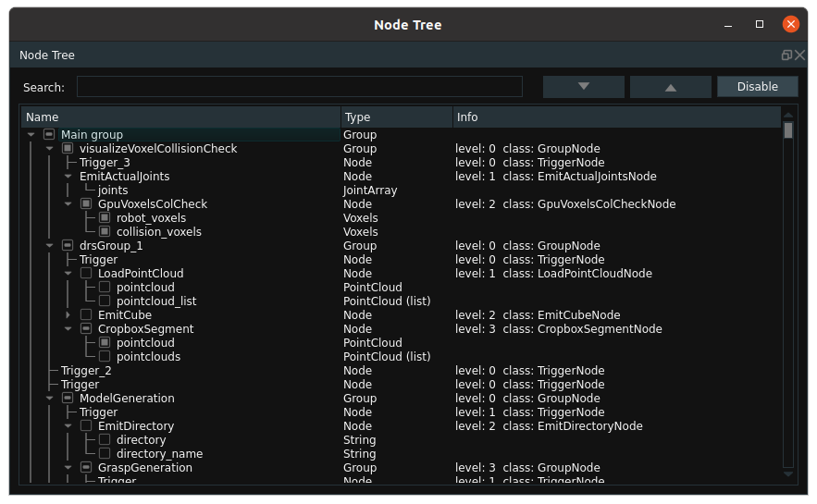The width and height of the screenshot is (817, 504).
Task: Collapse the GpuVoxelsColCheck node
Action: click(x=68, y=203)
